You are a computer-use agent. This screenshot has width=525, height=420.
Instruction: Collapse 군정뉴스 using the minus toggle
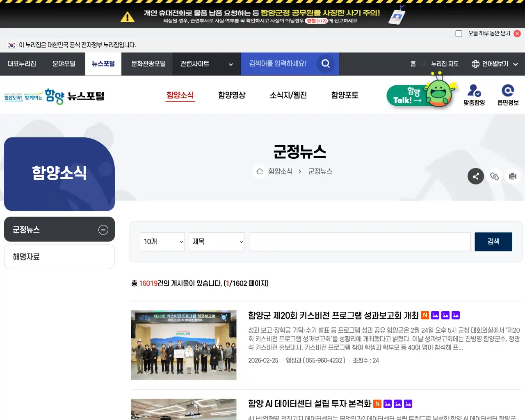click(103, 230)
